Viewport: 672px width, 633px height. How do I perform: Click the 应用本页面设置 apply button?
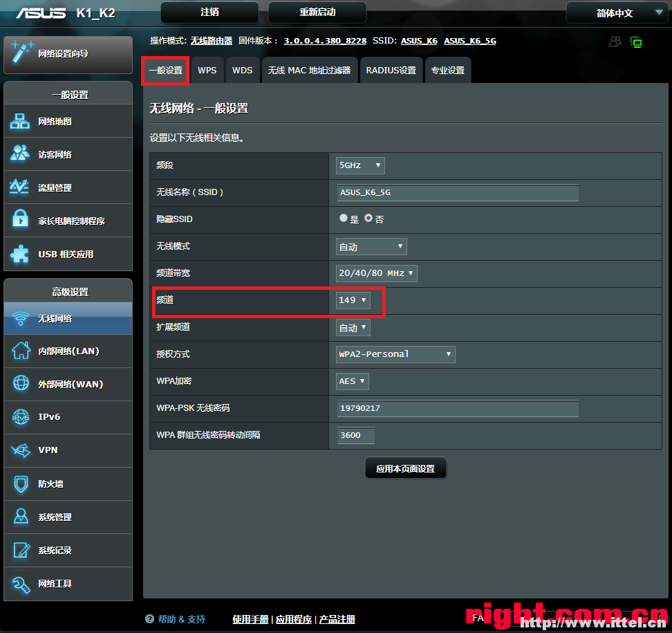(x=405, y=468)
